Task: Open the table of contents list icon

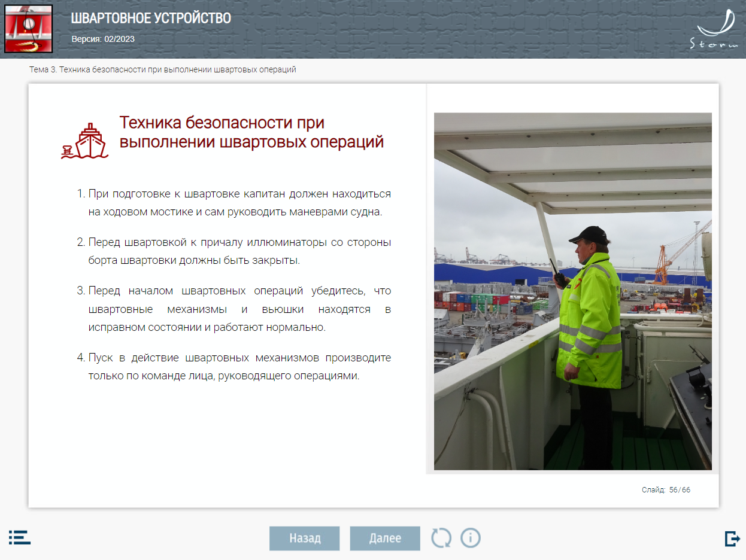Action: click(x=20, y=537)
